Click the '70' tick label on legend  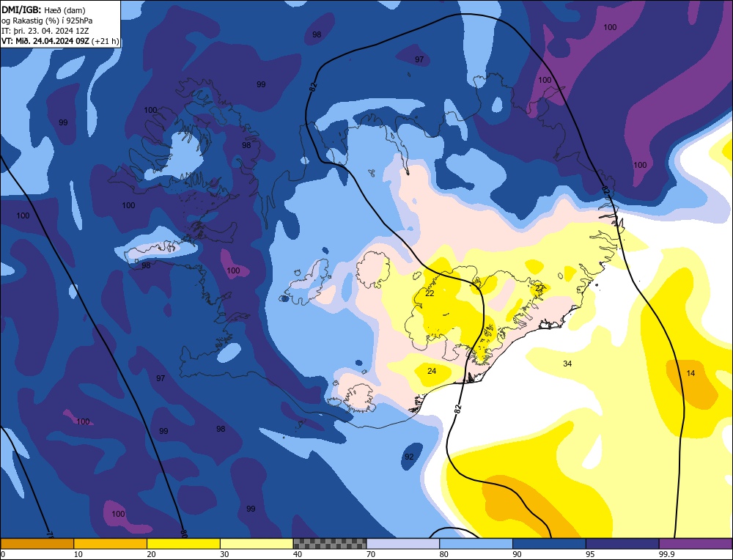[x=371, y=554]
